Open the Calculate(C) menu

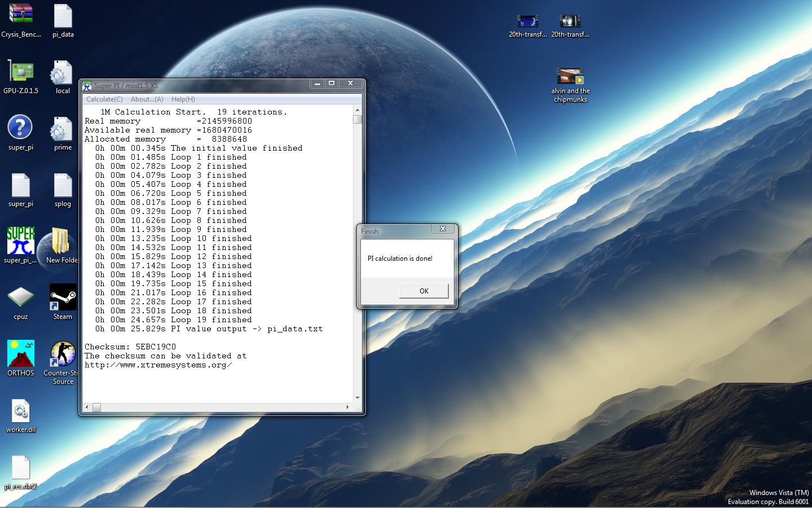(x=104, y=99)
